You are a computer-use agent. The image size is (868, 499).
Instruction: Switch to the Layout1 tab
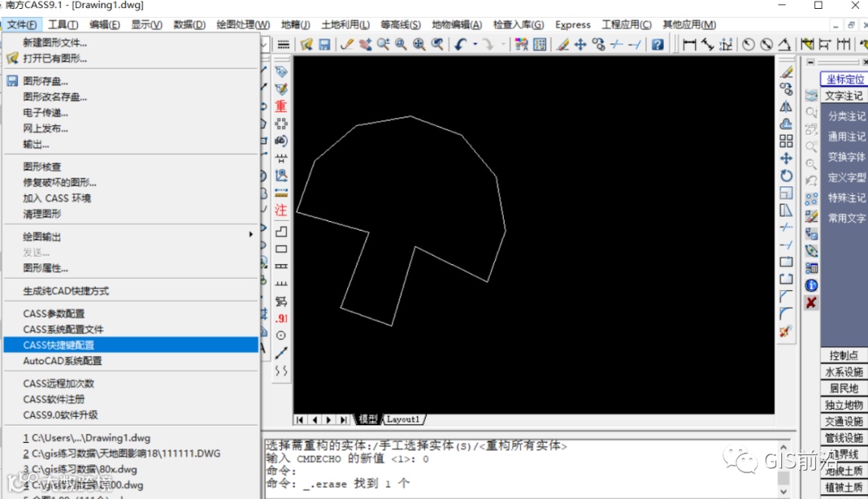click(403, 419)
